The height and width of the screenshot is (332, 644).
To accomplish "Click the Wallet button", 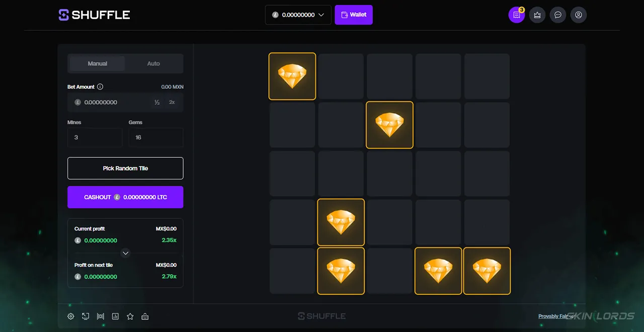I will 354,15.
